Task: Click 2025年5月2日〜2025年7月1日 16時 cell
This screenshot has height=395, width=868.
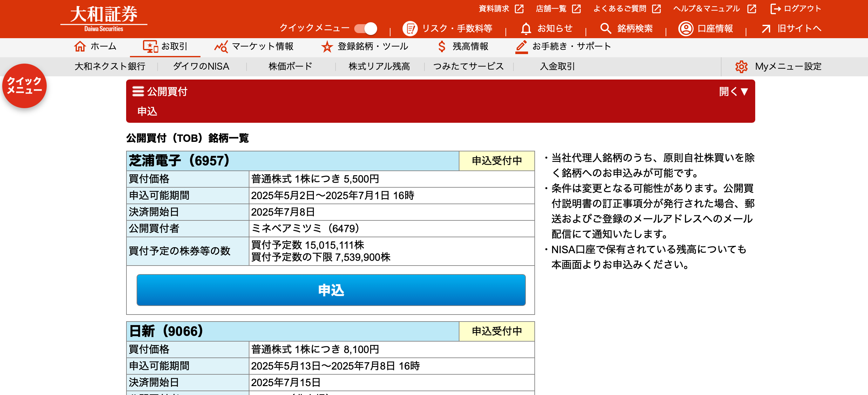Action: (x=391, y=196)
